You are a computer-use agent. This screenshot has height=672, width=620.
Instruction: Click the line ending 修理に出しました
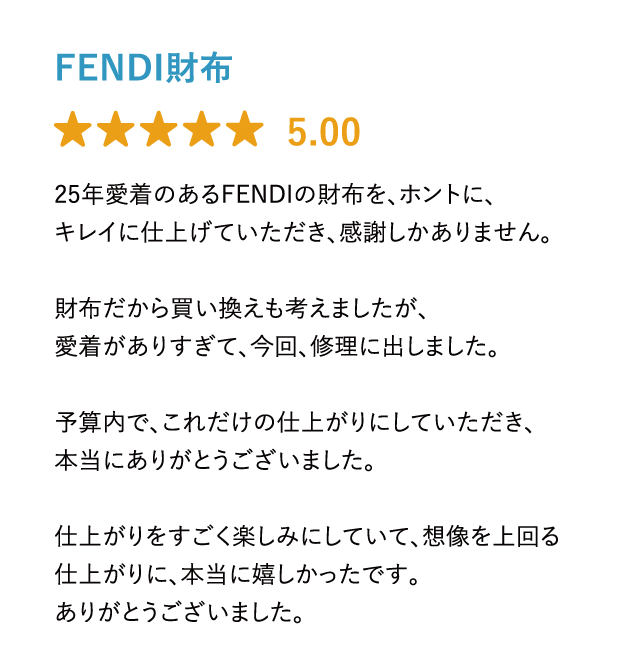coord(277,346)
